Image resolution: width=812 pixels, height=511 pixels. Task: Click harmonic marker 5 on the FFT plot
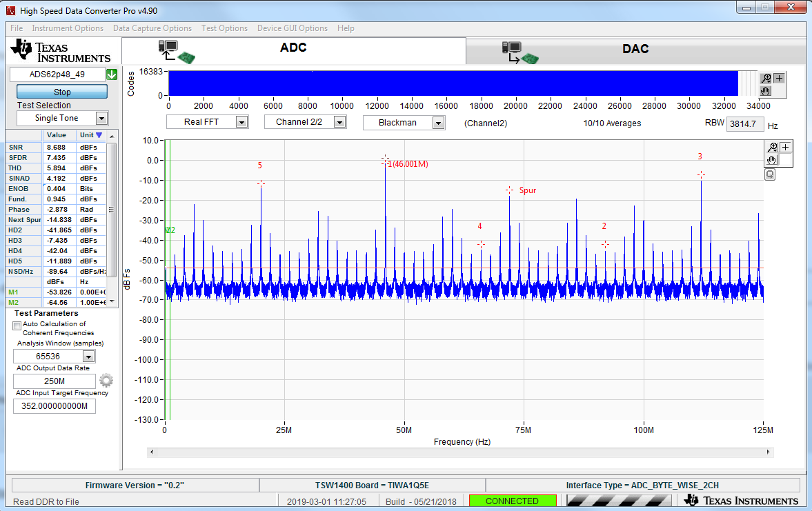pos(261,184)
